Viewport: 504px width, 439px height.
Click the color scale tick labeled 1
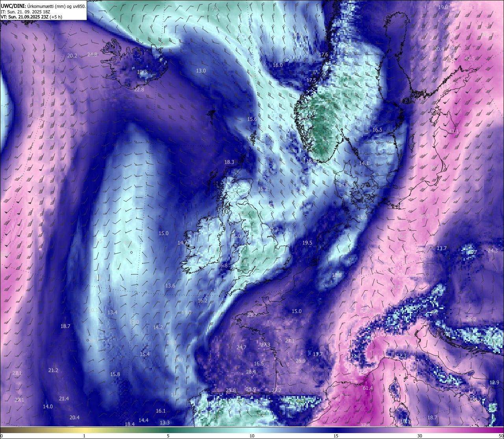click(84, 436)
